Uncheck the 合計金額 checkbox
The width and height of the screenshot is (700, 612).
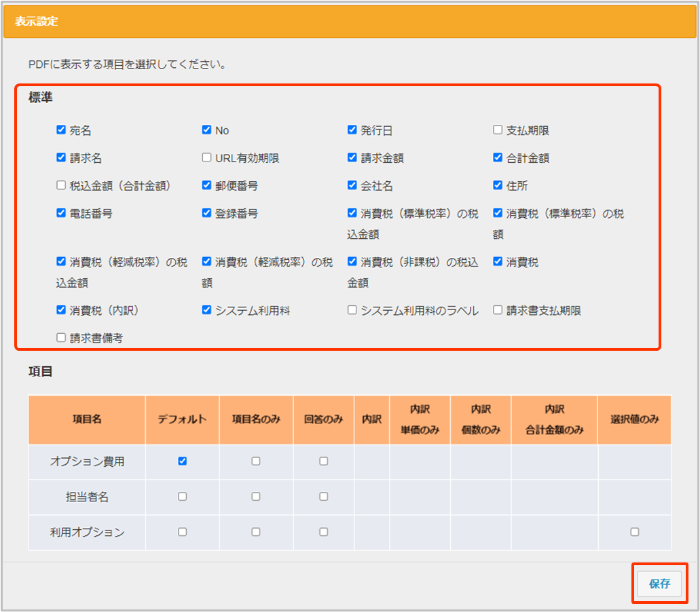coord(498,158)
